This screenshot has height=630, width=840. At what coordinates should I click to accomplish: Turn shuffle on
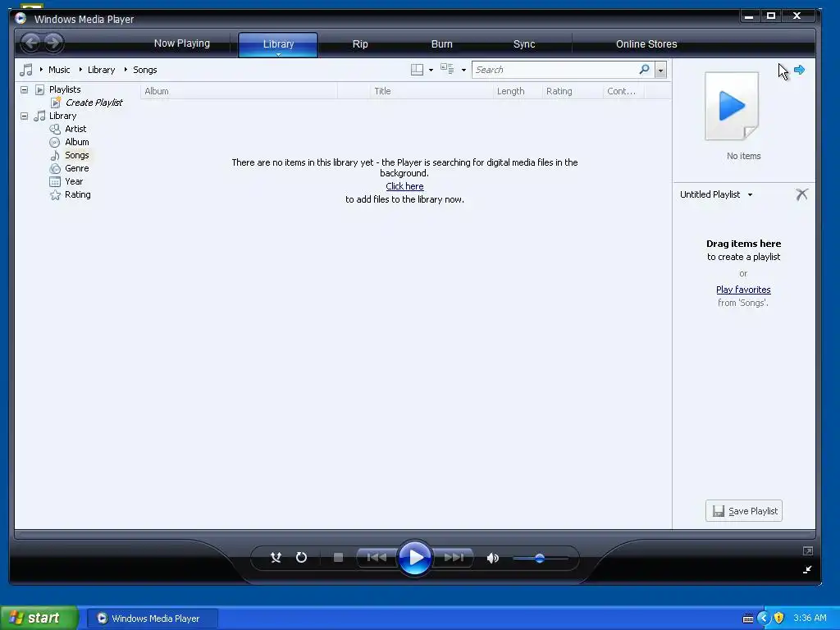[x=276, y=558]
